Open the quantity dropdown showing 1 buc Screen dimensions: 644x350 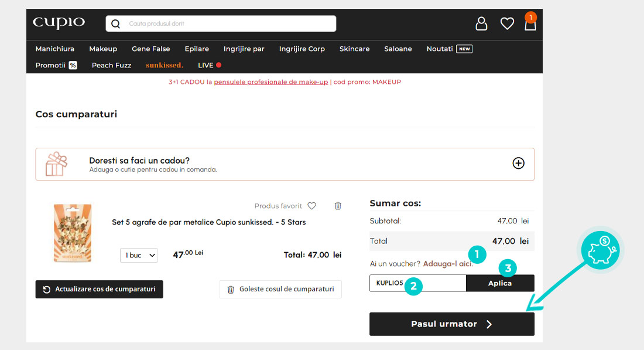coord(139,256)
